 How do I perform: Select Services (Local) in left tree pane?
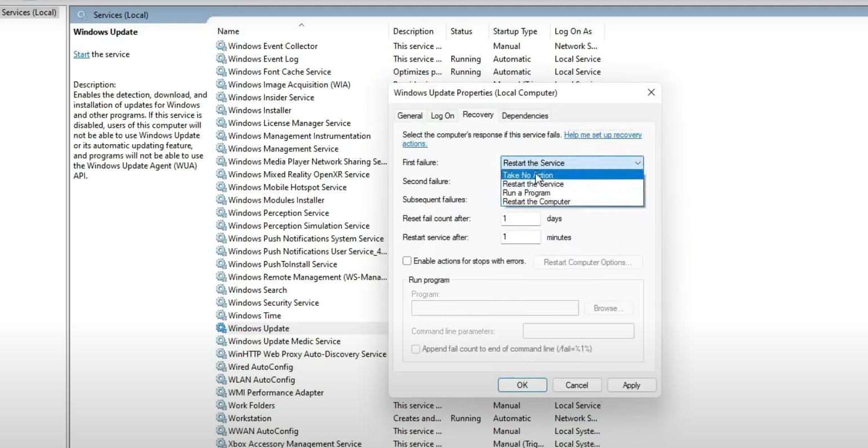coord(29,12)
